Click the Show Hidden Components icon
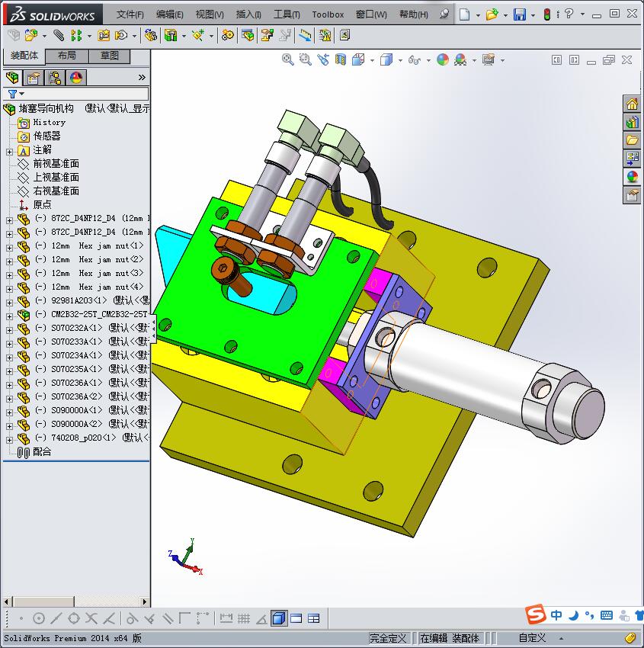This screenshot has width=644, height=648. click(151, 36)
